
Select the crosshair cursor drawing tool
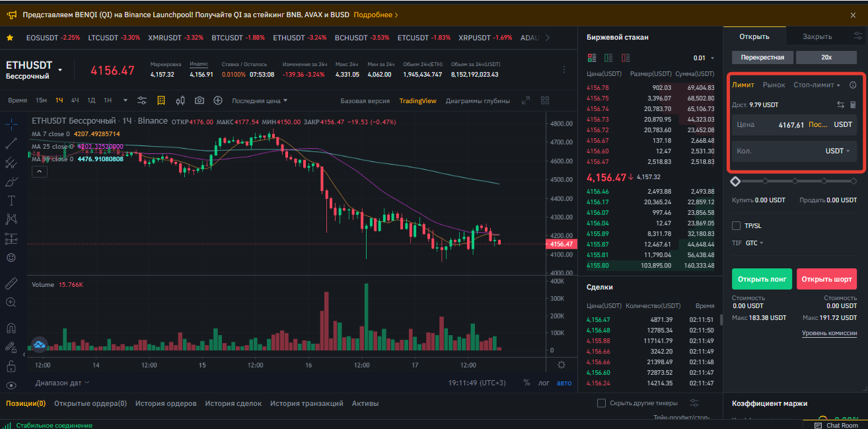pyautogui.click(x=11, y=124)
